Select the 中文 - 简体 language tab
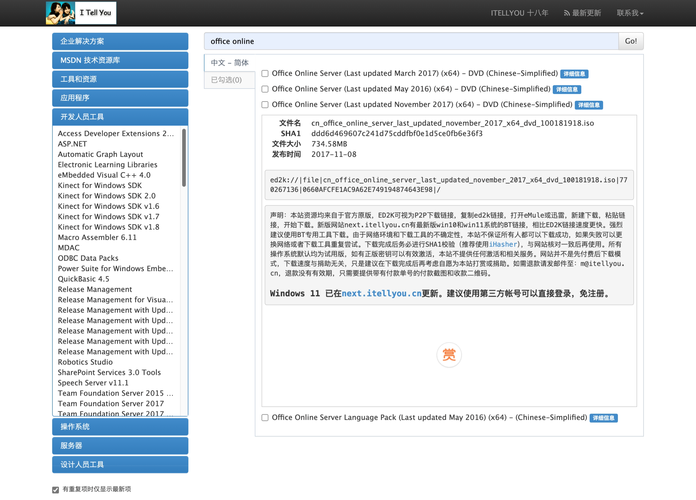 coord(229,63)
